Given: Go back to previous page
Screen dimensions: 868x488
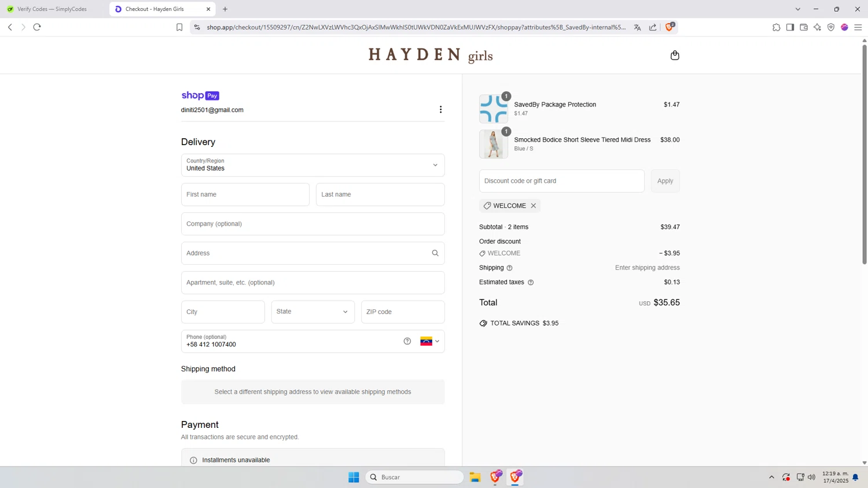Looking at the screenshot, I should coord(10,27).
